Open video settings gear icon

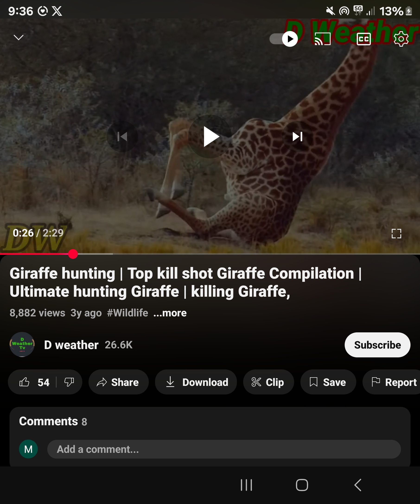401,39
